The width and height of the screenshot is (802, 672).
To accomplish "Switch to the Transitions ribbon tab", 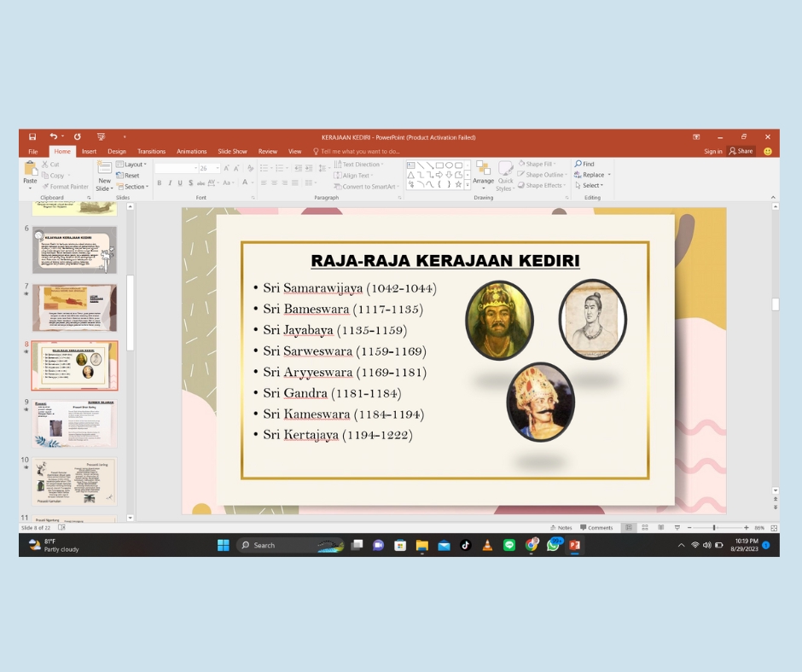I will (151, 151).
